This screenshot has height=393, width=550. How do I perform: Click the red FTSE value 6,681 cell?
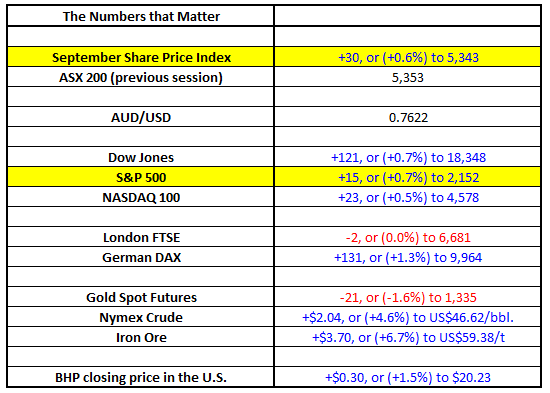tap(408, 237)
